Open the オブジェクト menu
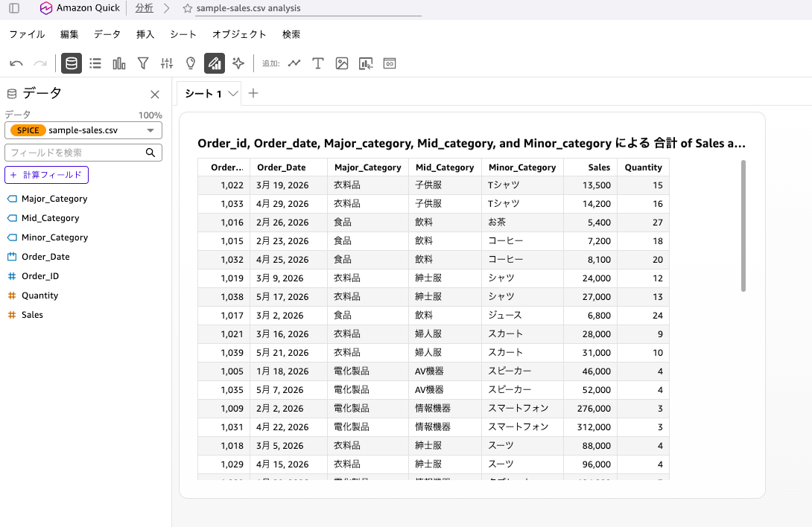This screenshot has height=527, width=812. 239,34
